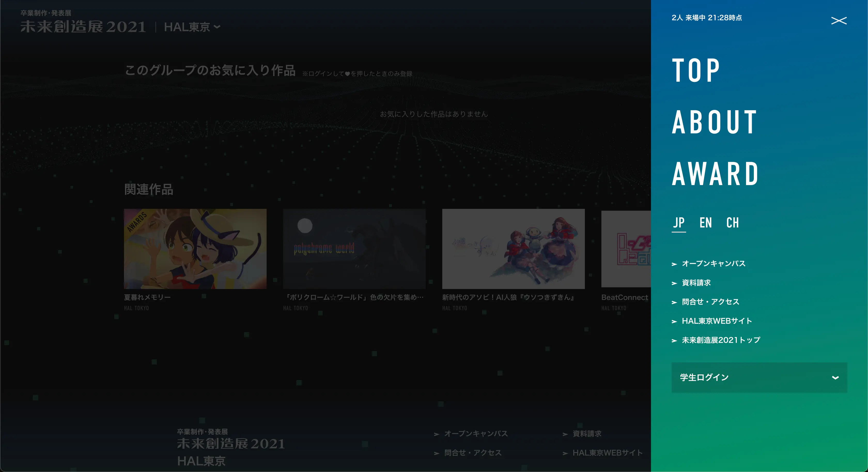Click footer オープンキャンパス link
This screenshot has width=868, height=472.
coord(475,433)
